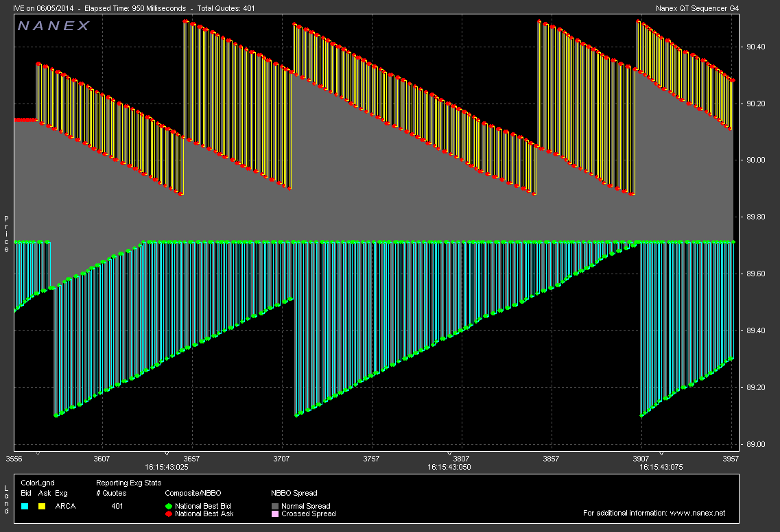This screenshot has height=532, width=780.
Task: Click the 3857 sequence axis label
Action: point(551,459)
